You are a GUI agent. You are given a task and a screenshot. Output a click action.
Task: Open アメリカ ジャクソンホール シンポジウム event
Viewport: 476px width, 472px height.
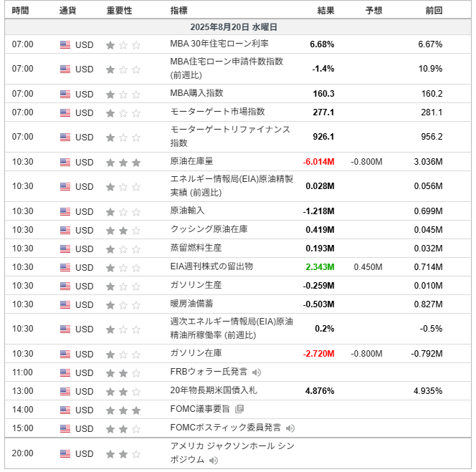(232, 453)
